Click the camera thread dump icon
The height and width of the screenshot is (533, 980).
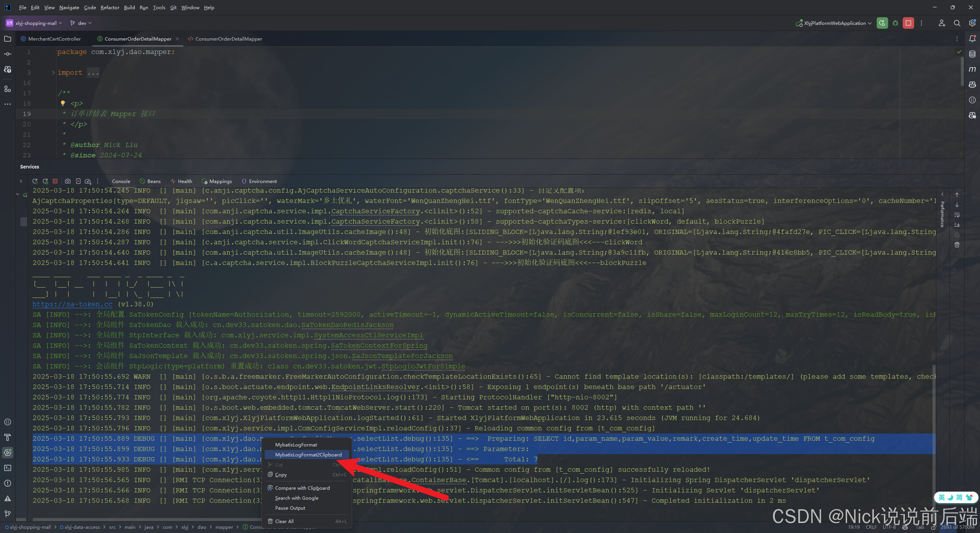coord(68,181)
